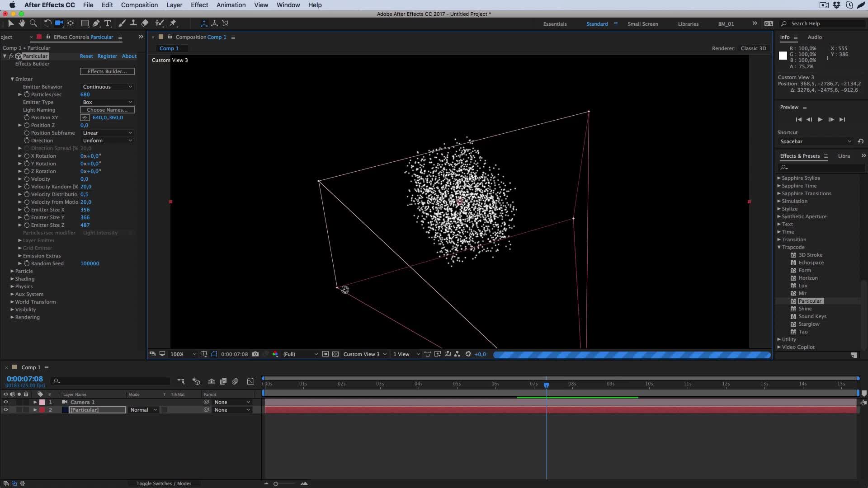Select the Rectangle shape tool
Image resolution: width=868 pixels, height=488 pixels.
click(85, 23)
